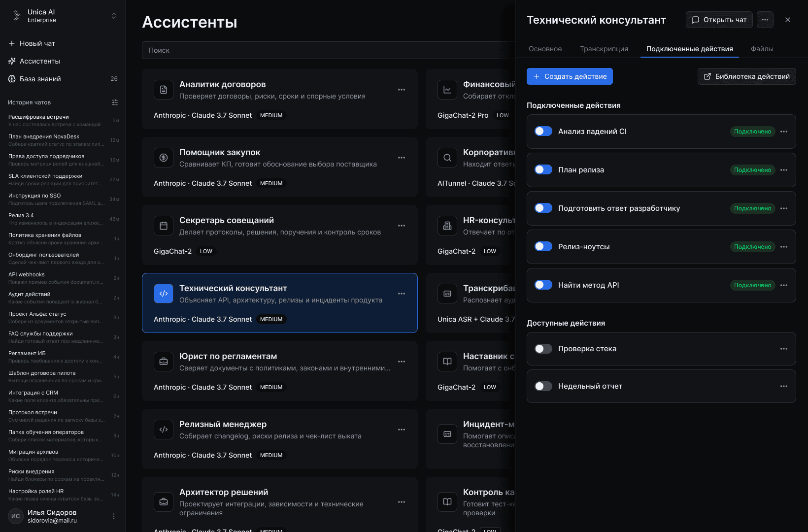The image size is (808, 532).
Task: Open chat API webhooks
Action: pos(63,278)
